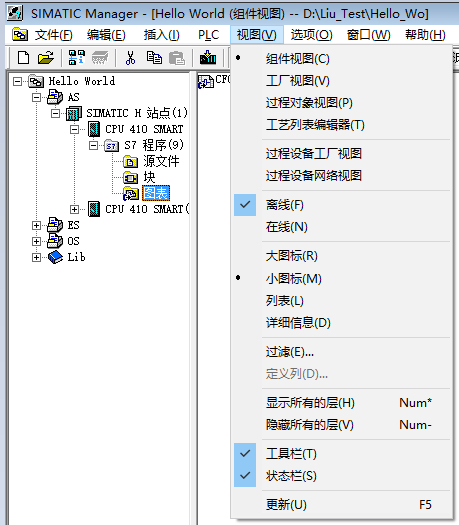Screen dimensions: 459x525
Task: Click the 图表 charts folder icon
Action: [x=131, y=194]
